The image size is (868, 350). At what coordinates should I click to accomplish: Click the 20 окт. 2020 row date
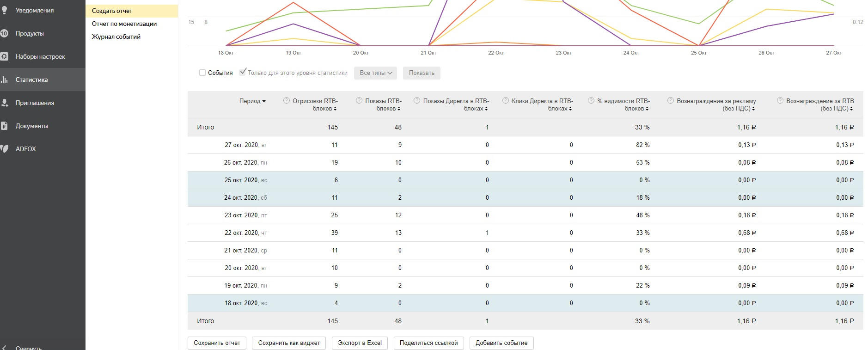246,268
